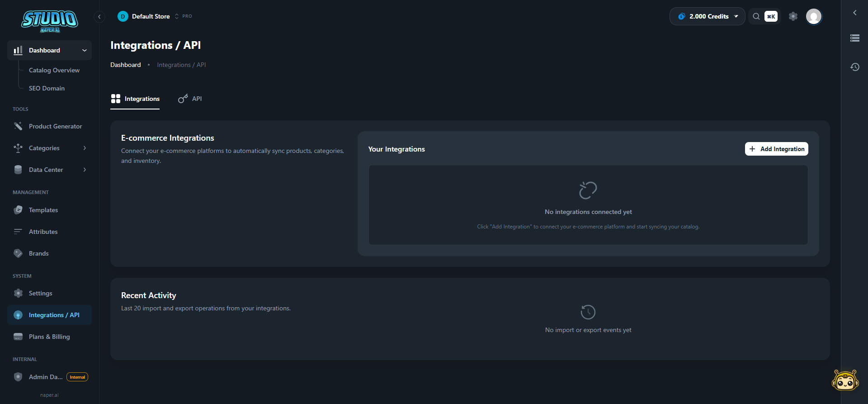The width and height of the screenshot is (868, 404).
Task: Click the Integrations / API plug icon
Action: tap(18, 315)
